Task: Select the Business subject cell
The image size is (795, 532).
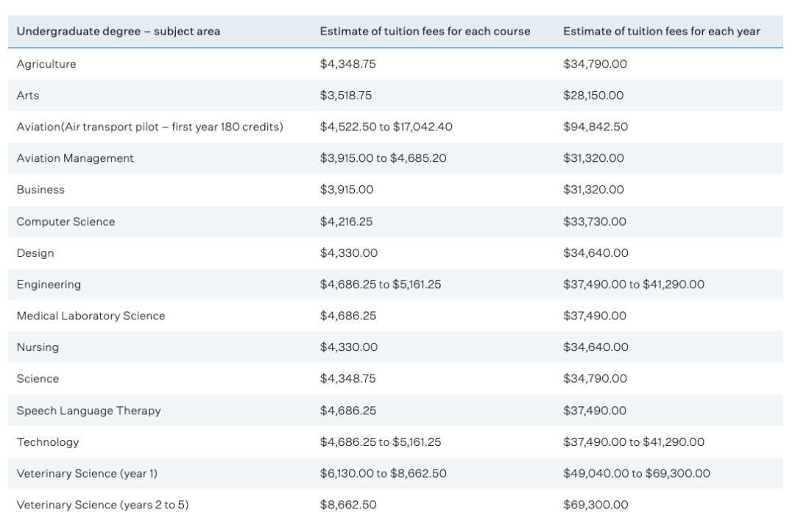Action: coord(40,190)
